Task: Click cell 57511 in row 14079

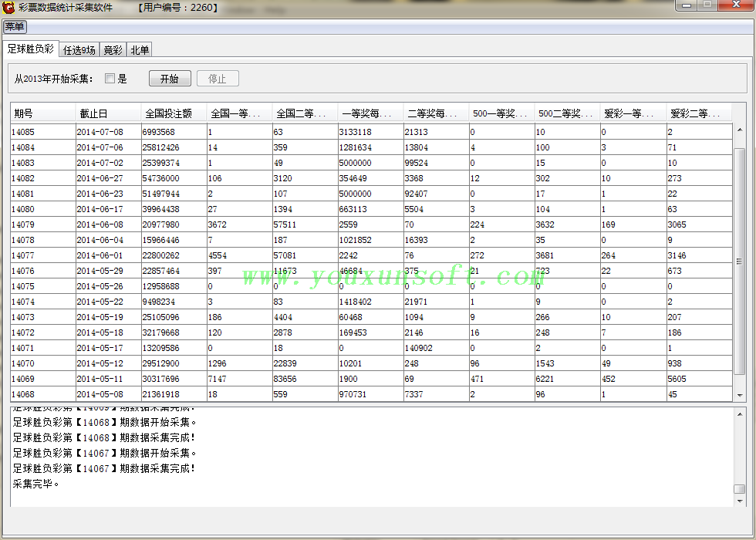Action: pyautogui.click(x=305, y=224)
